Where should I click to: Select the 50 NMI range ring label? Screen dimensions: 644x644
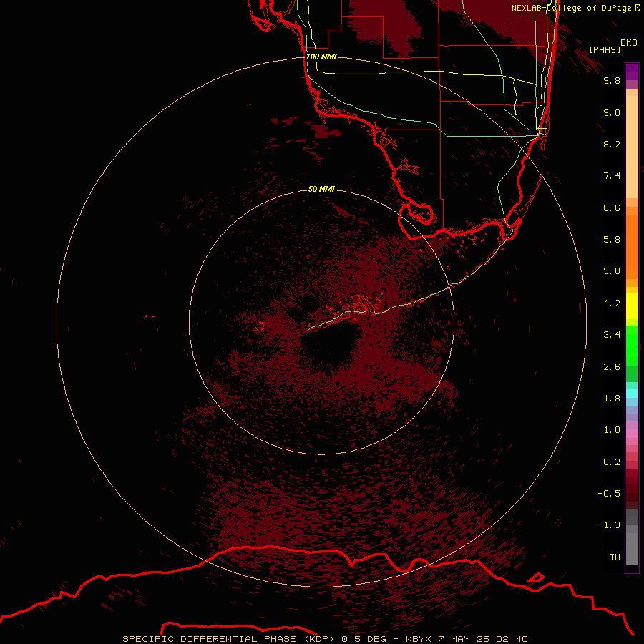(x=321, y=190)
